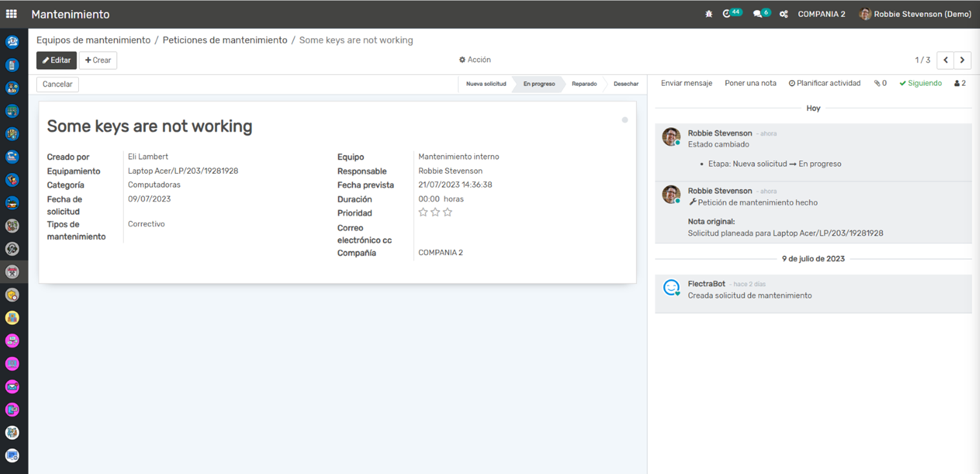Open Robbie Stevenson user menu
Viewport: 980px width, 474px height.
point(915,14)
